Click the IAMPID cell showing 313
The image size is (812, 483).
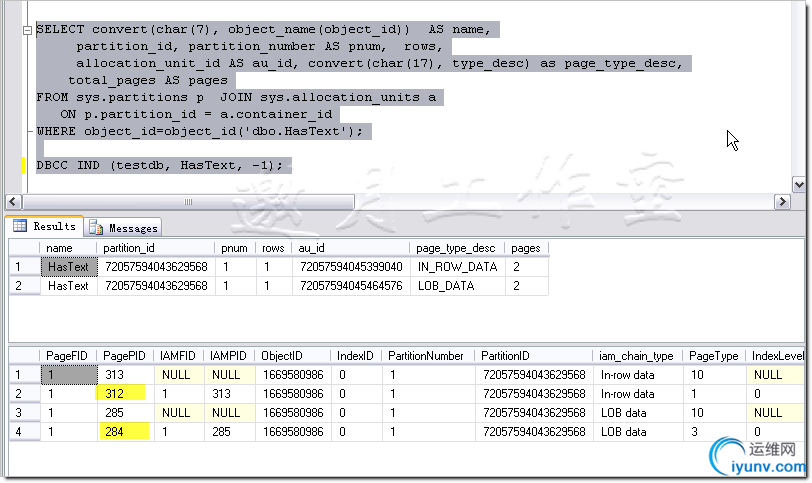tap(229, 394)
